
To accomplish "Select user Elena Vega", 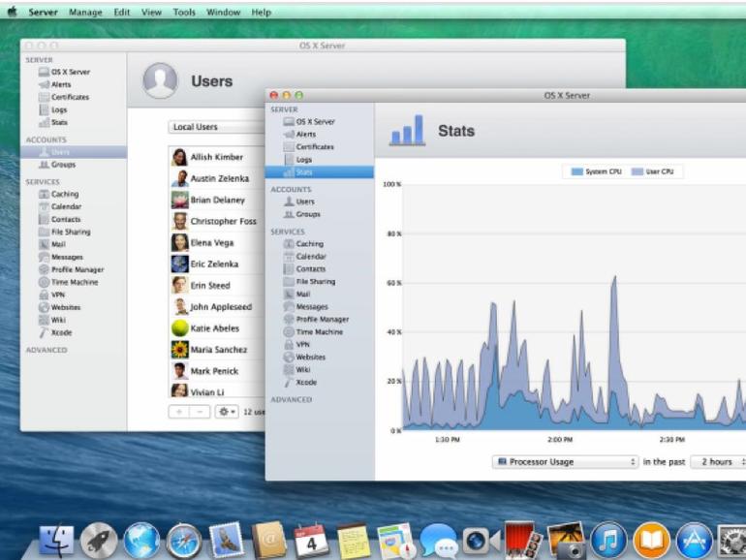I will click(x=216, y=242).
